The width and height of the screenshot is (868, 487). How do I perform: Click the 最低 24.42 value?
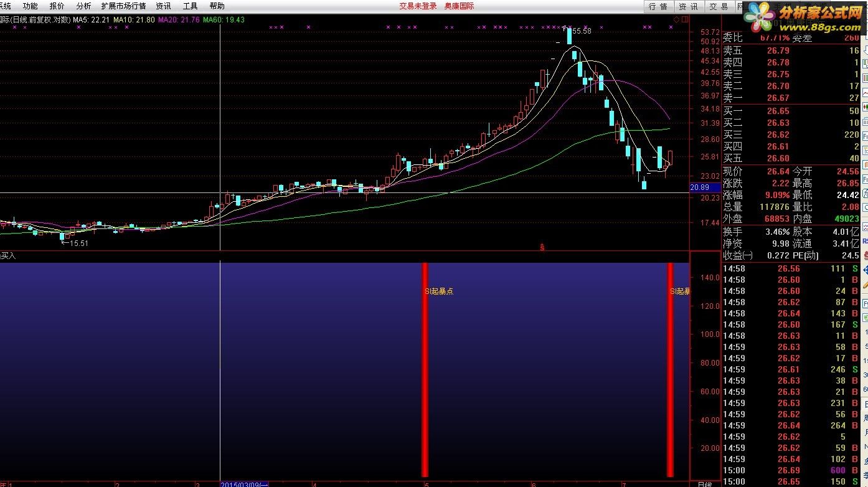tap(847, 195)
